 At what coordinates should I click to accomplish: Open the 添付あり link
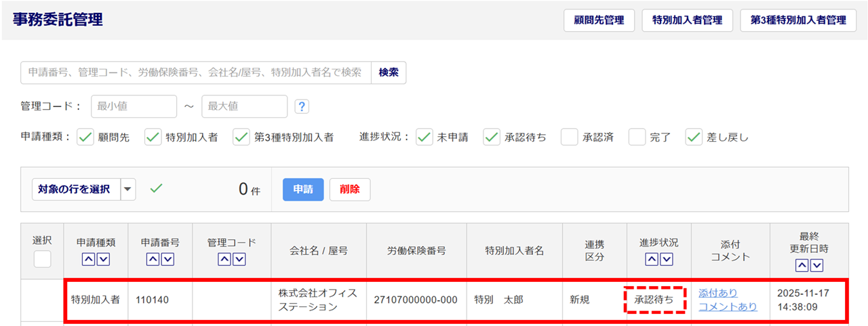tap(717, 293)
